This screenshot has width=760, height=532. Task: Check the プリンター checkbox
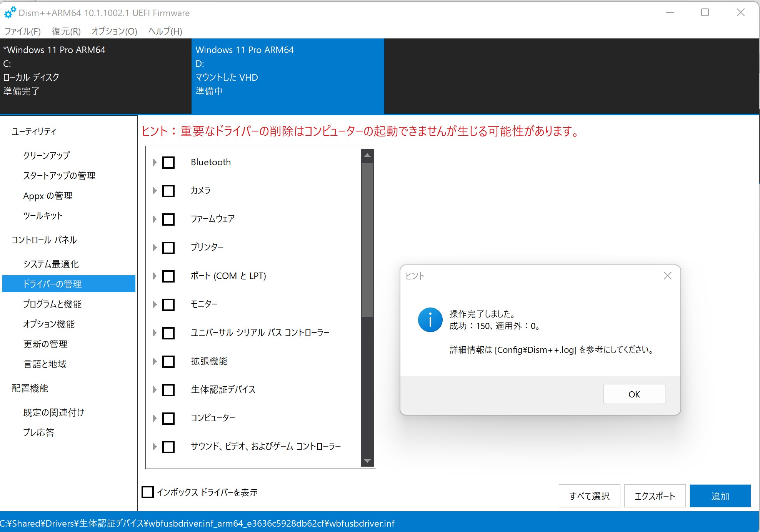168,248
